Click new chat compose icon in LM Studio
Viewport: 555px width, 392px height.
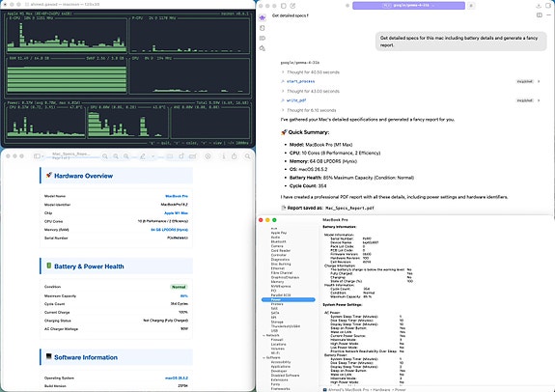pyautogui.click(x=292, y=6)
